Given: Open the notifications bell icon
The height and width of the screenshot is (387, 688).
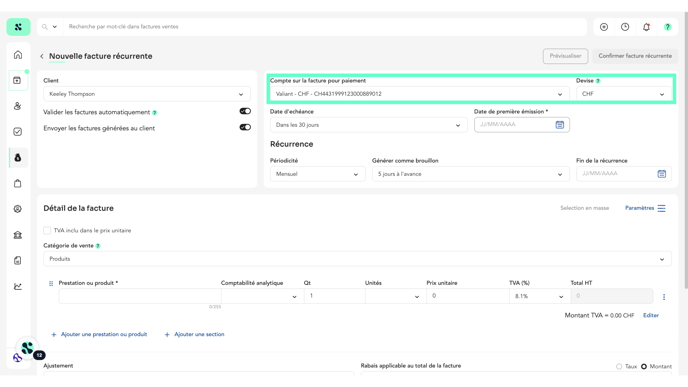Looking at the screenshot, I should coord(646,27).
